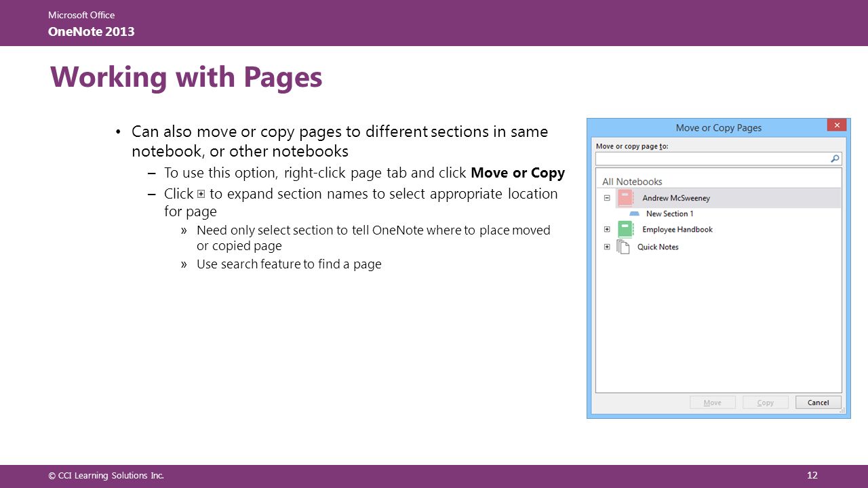
Task: Click the Microsoft Office header text
Action: pyautogui.click(x=81, y=15)
